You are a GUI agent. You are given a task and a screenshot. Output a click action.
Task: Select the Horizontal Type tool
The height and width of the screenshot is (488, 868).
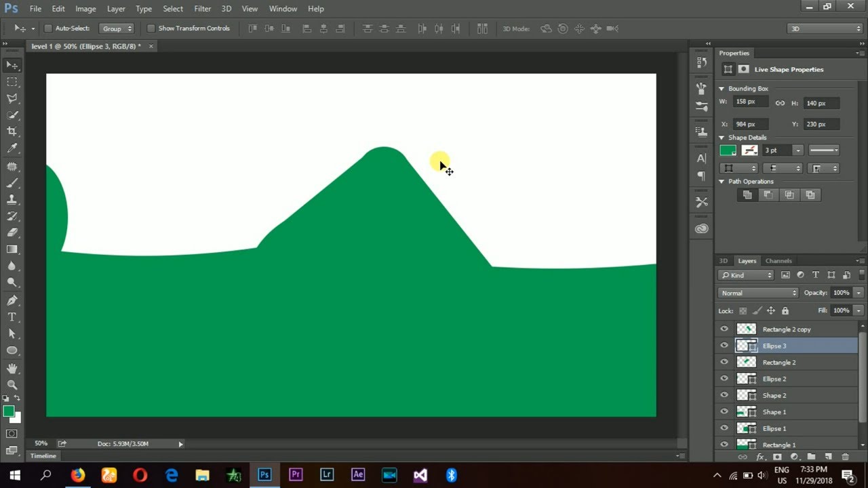12,317
